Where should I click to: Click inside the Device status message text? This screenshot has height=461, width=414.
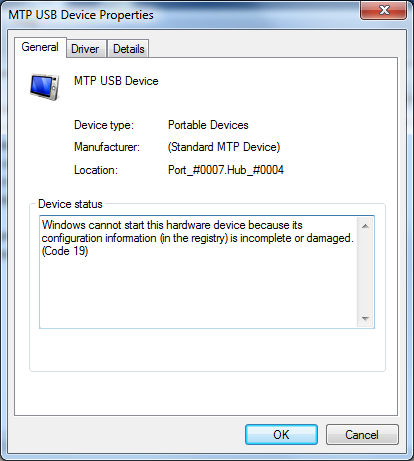click(197, 238)
